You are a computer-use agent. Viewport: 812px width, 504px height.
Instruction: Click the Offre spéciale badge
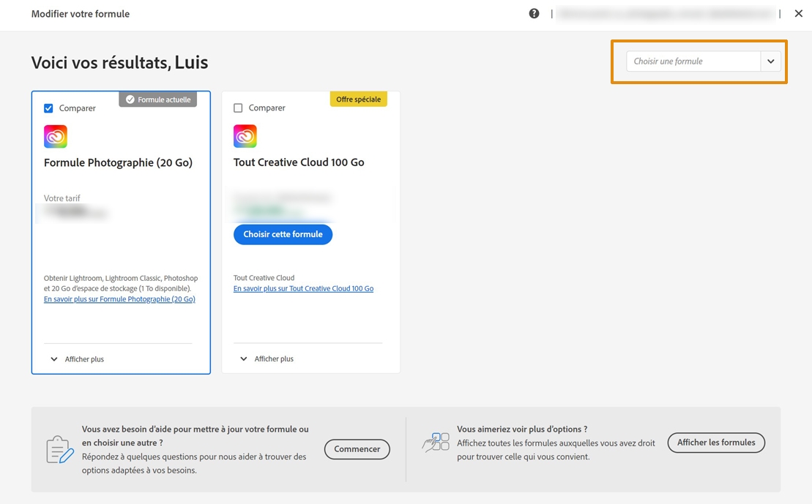point(358,99)
